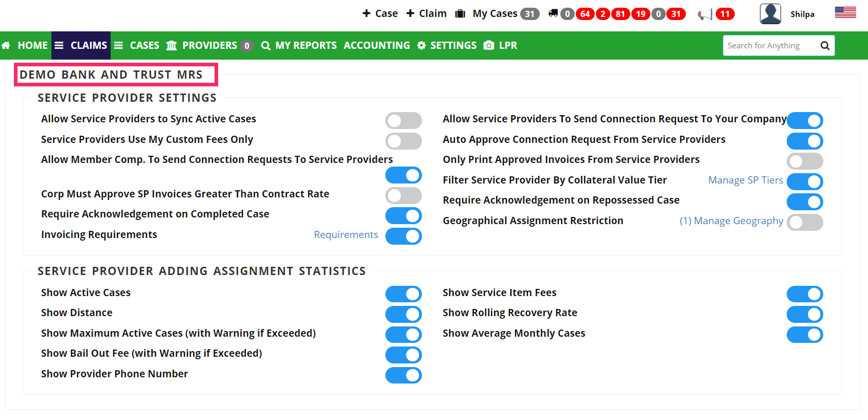Turn off Show Active Cases
The width and height of the screenshot is (868, 420).
coord(403,294)
